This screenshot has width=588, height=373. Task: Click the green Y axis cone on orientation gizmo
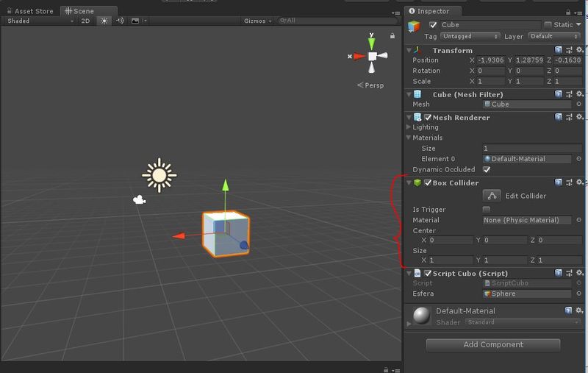click(x=371, y=43)
